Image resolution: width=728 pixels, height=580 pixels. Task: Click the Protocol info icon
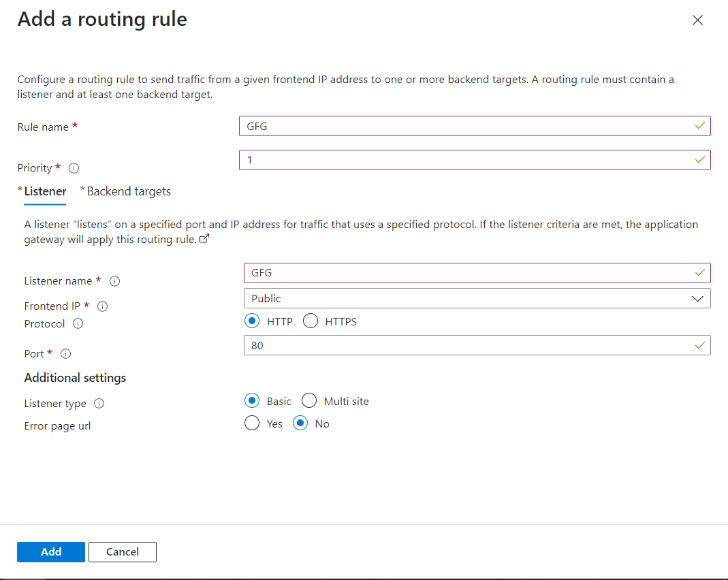click(x=78, y=324)
